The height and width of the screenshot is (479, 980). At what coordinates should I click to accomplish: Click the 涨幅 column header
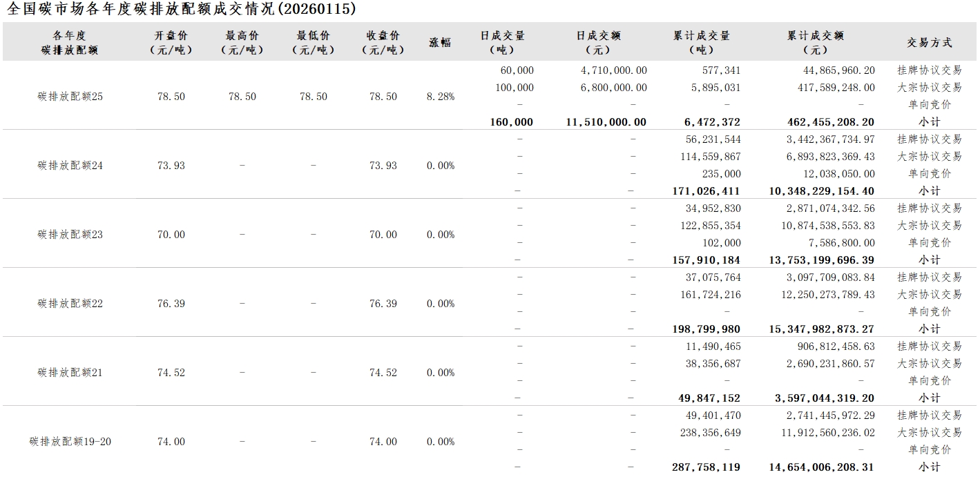pos(440,42)
